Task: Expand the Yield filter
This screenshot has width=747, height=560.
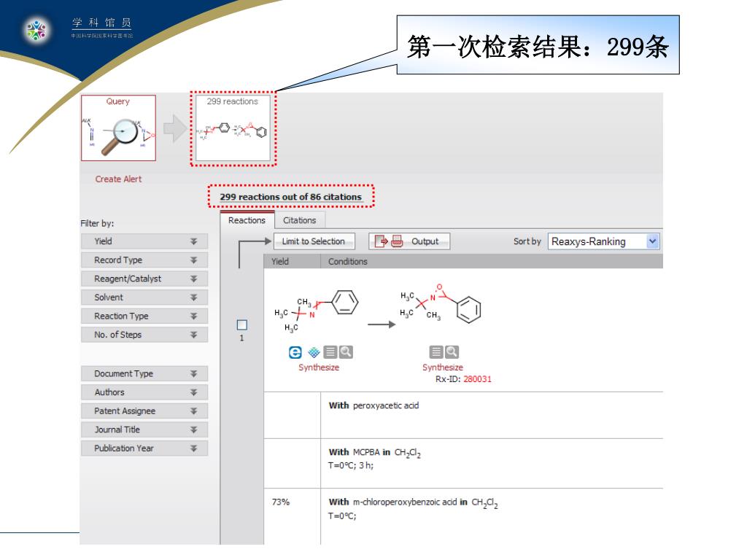Action: pos(144,241)
